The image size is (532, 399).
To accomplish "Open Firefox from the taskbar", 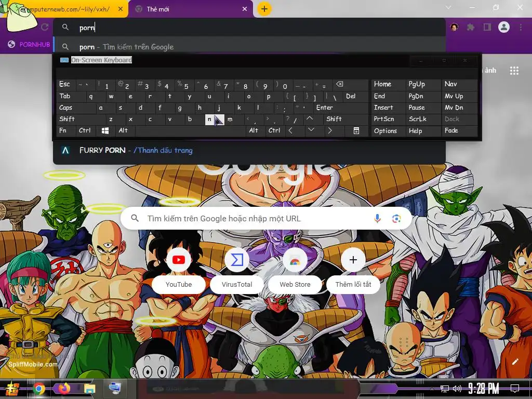I will coord(64,389).
